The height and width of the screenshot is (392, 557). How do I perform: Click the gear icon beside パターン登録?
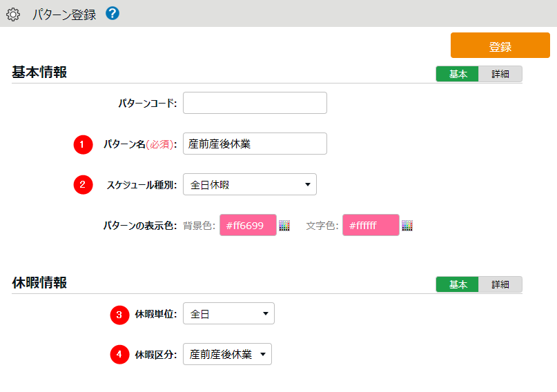[x=13, y=14]
